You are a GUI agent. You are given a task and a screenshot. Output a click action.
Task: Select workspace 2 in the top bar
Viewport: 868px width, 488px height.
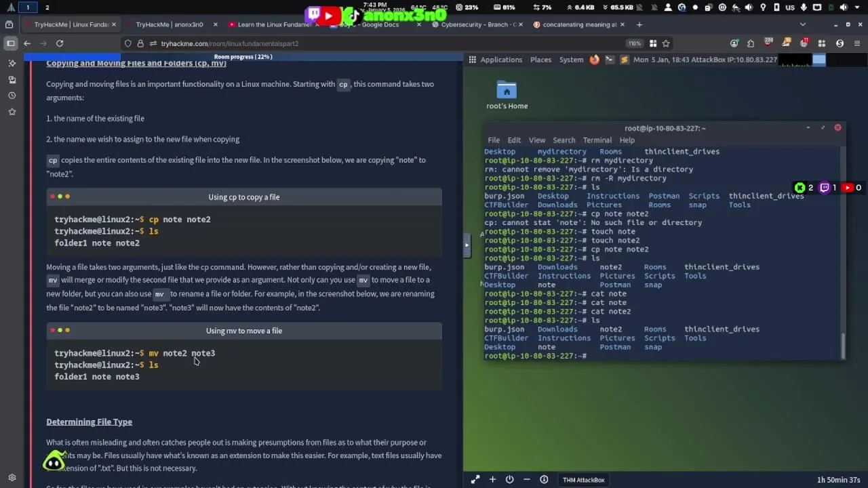(47, 7)
